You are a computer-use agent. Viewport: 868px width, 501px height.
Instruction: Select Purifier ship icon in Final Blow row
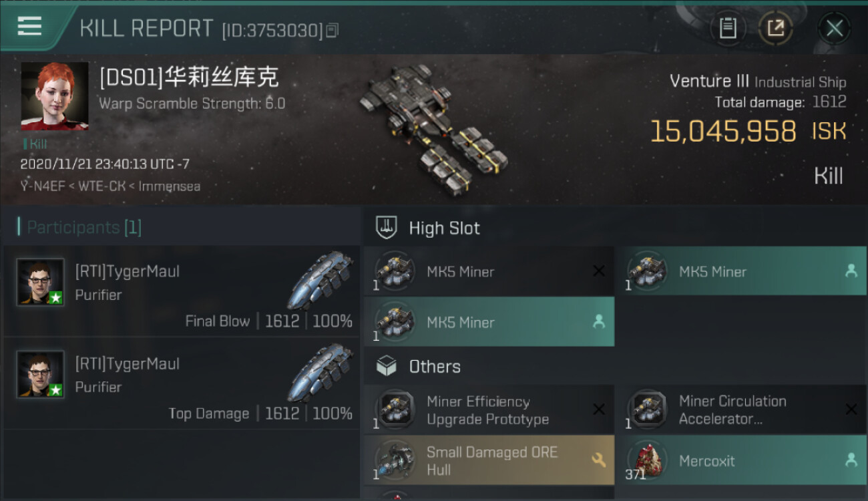(322, 281)
